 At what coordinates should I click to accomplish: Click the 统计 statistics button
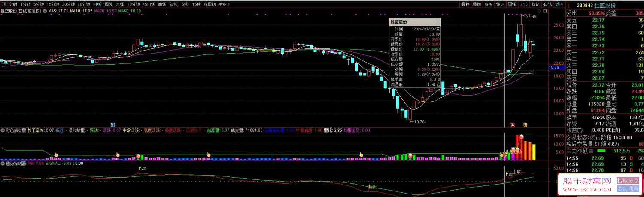pos(500,4)
